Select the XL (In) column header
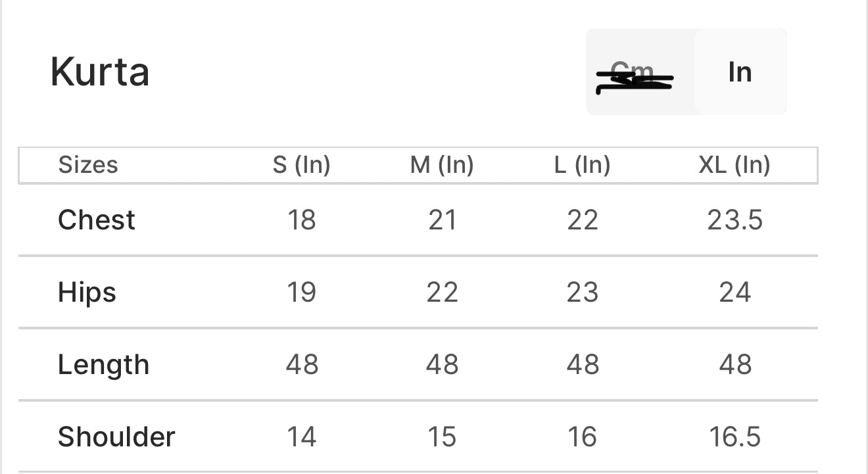This screenshot has width=868, height=474. (x=734, y=165)
